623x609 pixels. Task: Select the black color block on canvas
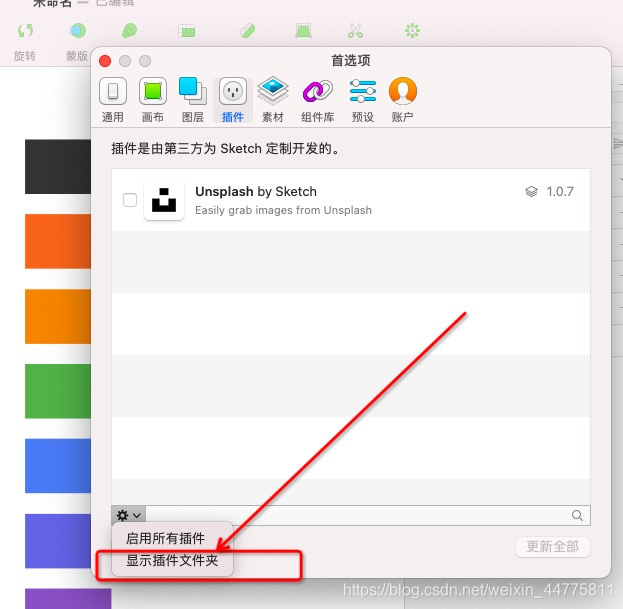(x=58, y=166)
